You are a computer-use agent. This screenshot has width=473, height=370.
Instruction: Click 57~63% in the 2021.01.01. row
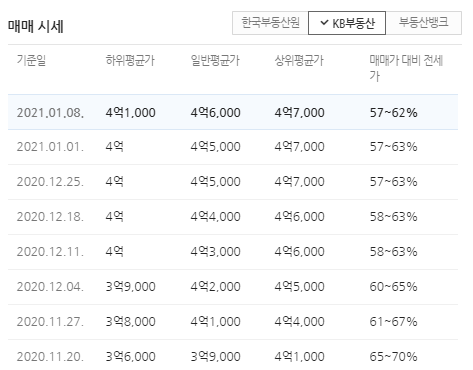(x=393, y=147)
